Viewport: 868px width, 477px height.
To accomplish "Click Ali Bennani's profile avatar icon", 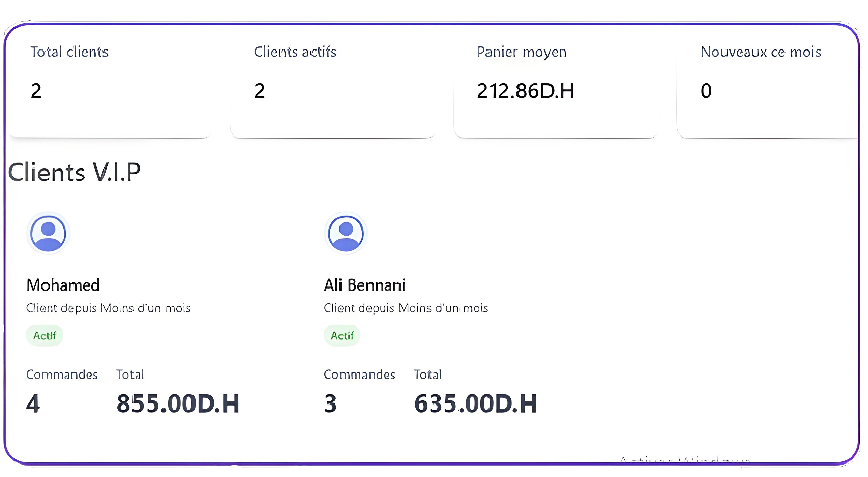I will (x=346, y=233).
